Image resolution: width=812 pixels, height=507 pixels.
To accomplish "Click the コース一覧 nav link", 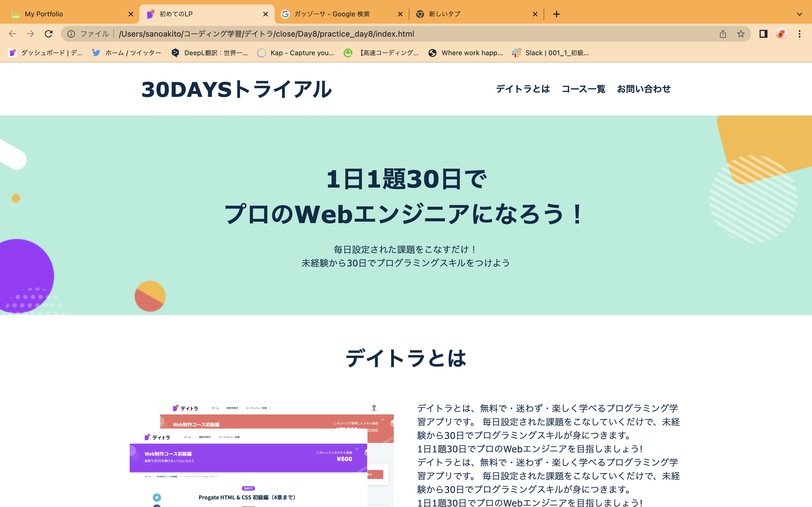I will coord(583,89).
